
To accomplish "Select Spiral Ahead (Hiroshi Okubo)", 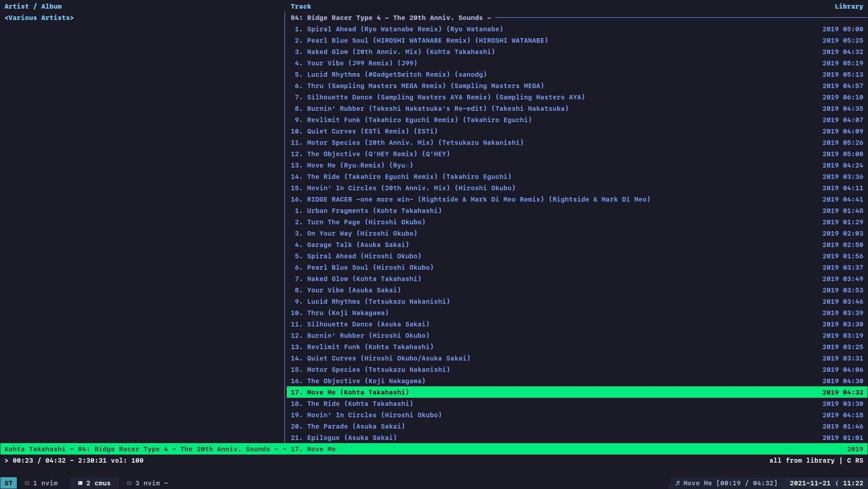I will pyautogui.click(x=577, y=256).
